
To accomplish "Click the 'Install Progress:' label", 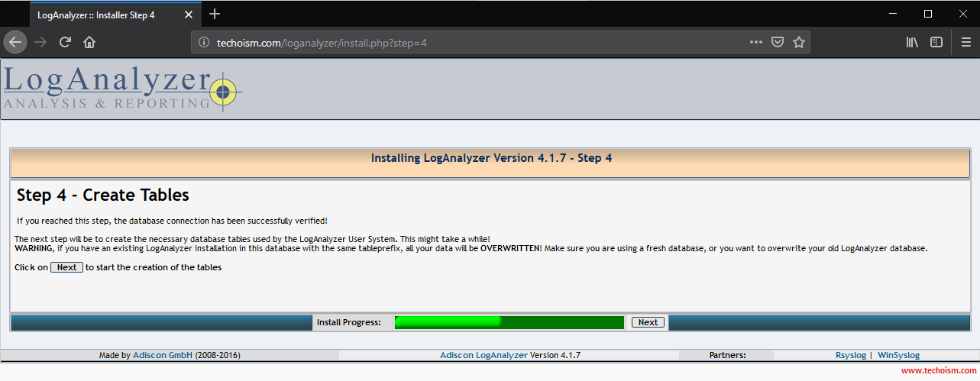I will click(349, 322).
